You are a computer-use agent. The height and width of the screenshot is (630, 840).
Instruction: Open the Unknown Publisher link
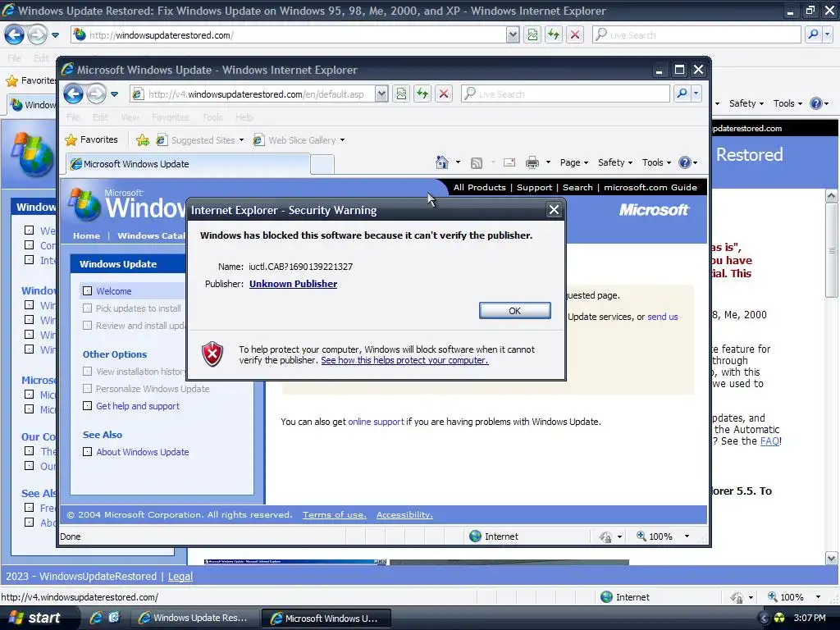pyautogui.click(x=293, y=284)
